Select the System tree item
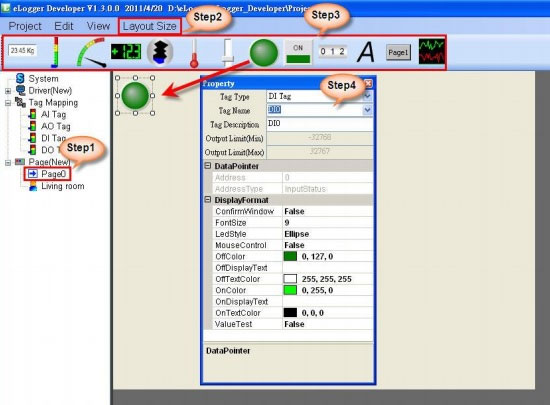550x405 pixels. (43, 79)
